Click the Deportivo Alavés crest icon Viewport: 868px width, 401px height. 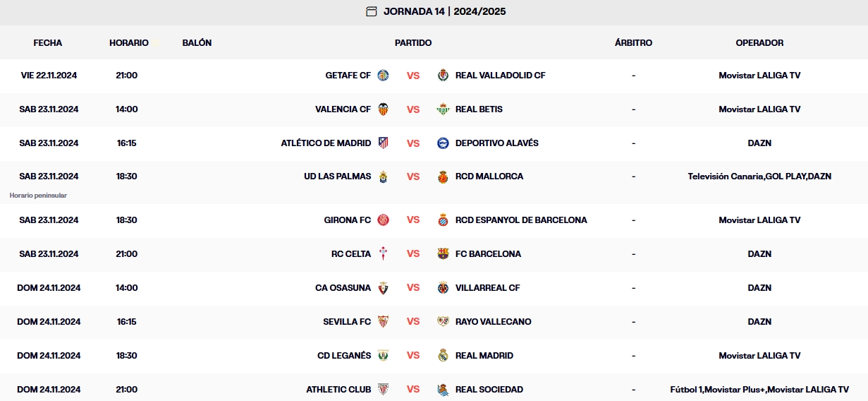(x=443, y=143)
